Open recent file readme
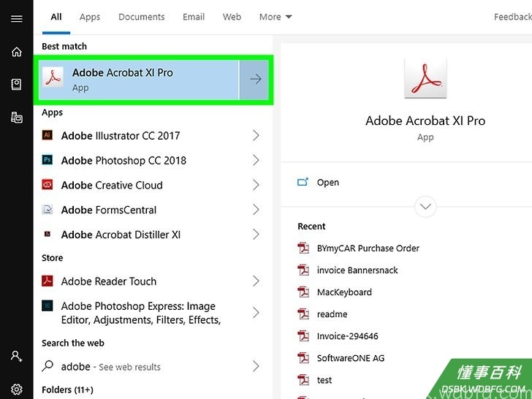 tap(332, 314)
